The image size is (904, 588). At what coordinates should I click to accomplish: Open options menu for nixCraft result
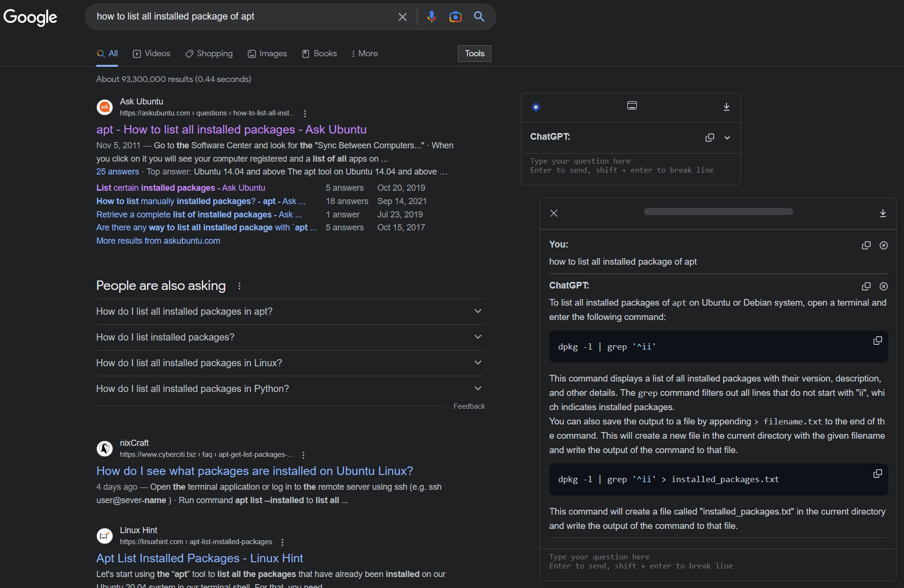303,455
